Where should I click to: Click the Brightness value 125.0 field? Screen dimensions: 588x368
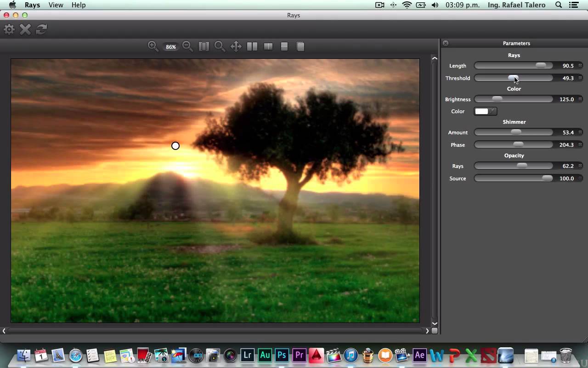(566, 99)
